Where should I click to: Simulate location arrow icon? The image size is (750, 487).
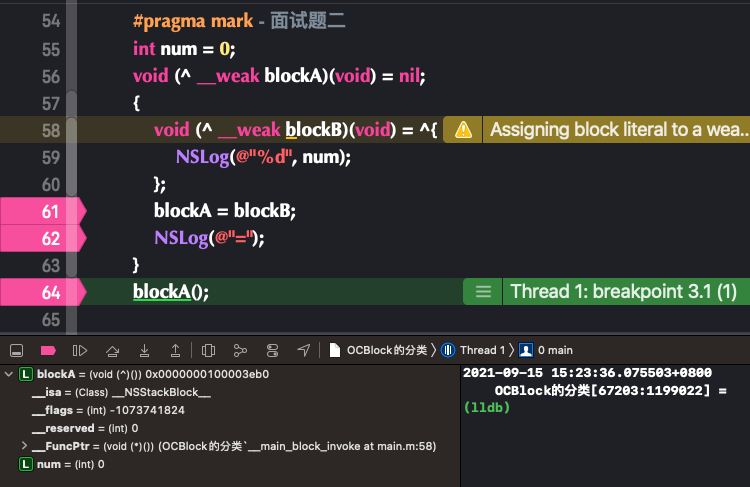tap(304, 351)
